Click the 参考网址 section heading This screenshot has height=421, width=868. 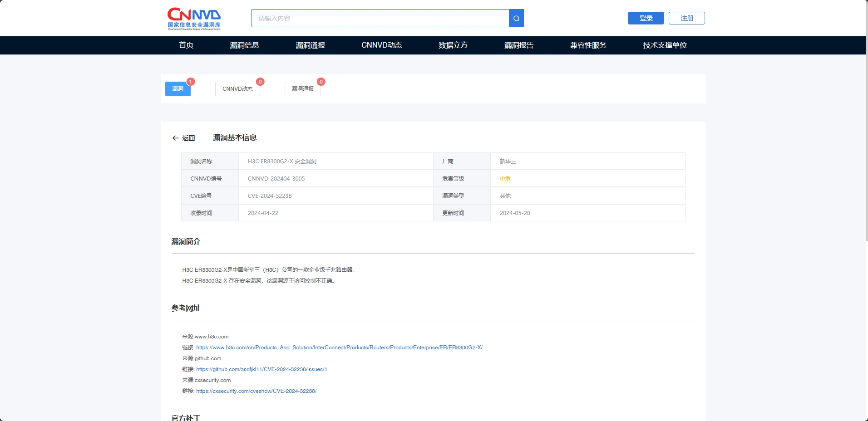coord(186,308)
